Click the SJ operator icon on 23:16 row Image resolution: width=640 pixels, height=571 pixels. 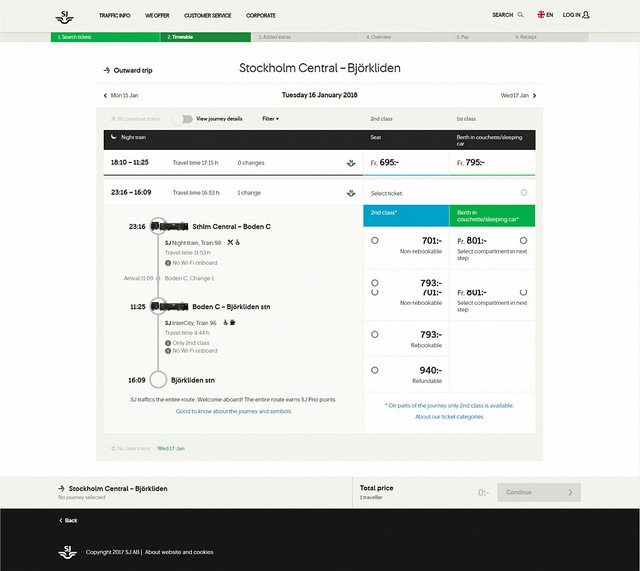[x=351, y=193]
